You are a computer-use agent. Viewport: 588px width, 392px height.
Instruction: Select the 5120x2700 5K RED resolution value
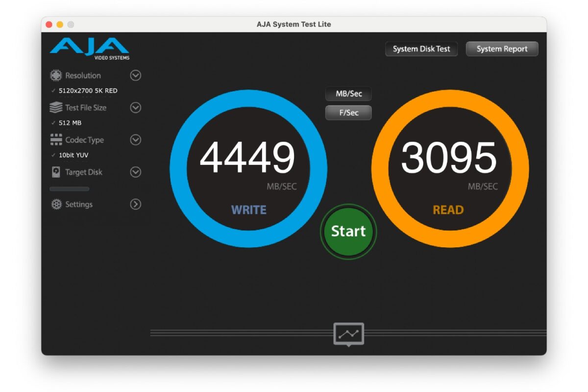[88, 91]
